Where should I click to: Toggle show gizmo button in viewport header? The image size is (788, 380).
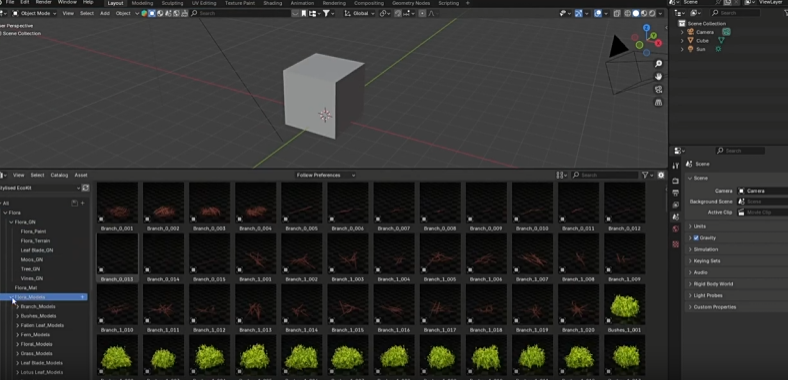578,14
